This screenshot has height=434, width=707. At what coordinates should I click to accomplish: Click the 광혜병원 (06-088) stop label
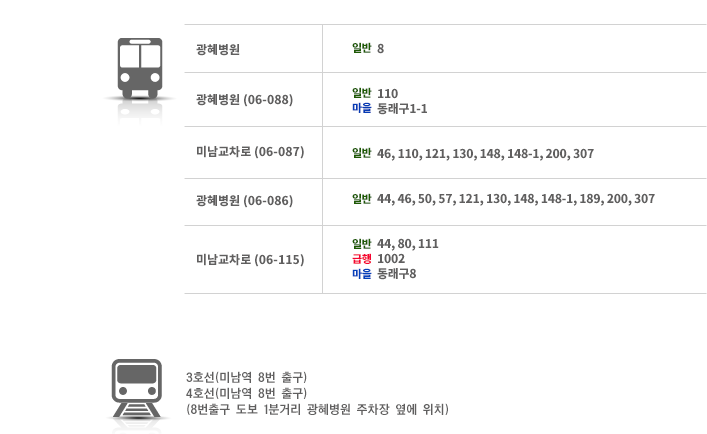[x=244, y=100]
